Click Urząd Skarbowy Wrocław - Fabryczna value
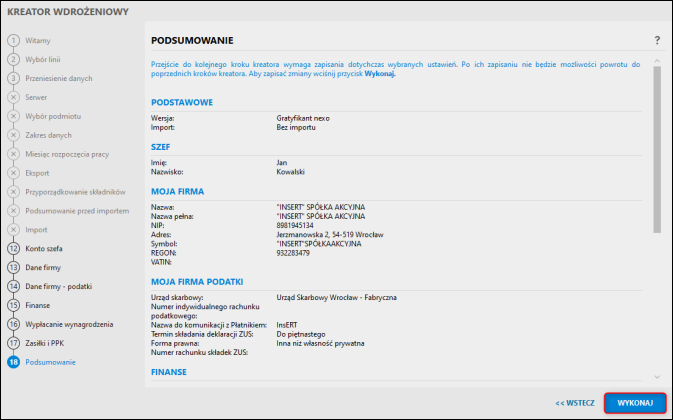The image size is (673, 420). click(x=336, y=297)
